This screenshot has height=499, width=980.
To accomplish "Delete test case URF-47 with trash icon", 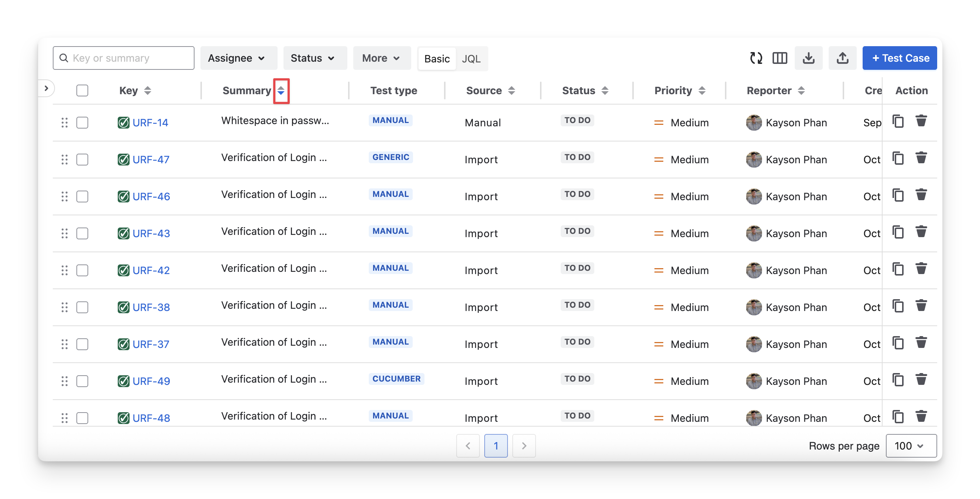I will (x=921, y=158).
